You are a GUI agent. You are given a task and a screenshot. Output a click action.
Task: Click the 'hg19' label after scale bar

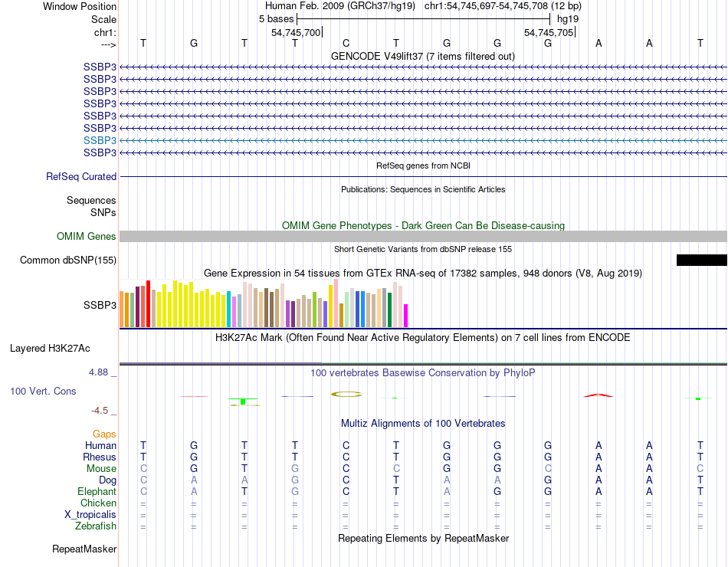[x=568, y=19]
